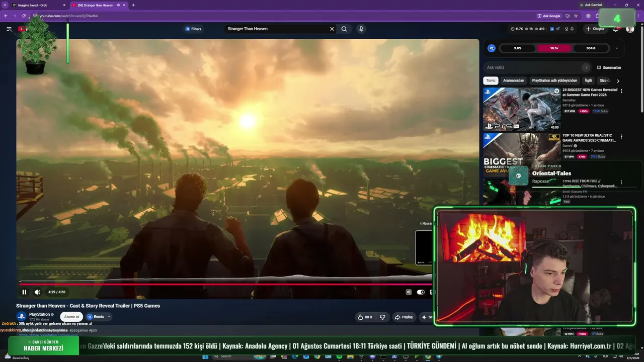Click the browser address bar URL
Image resolution: width=644 pixels, height=362 pixels.
(x=68, y=16)
